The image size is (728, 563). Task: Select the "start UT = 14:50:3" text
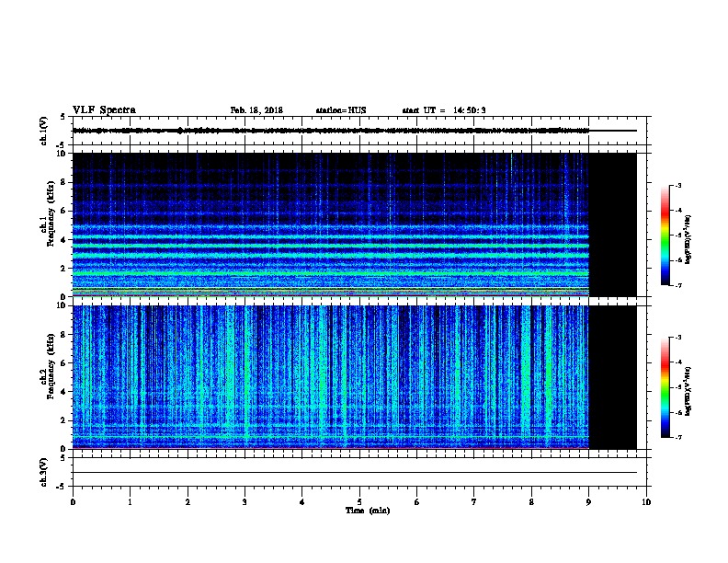444,110
